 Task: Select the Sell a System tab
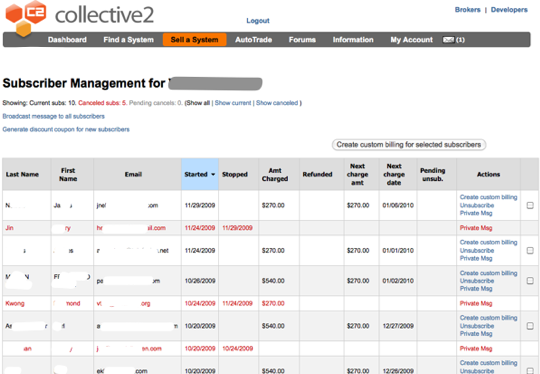pyautogui.click(x=195, y=40)
